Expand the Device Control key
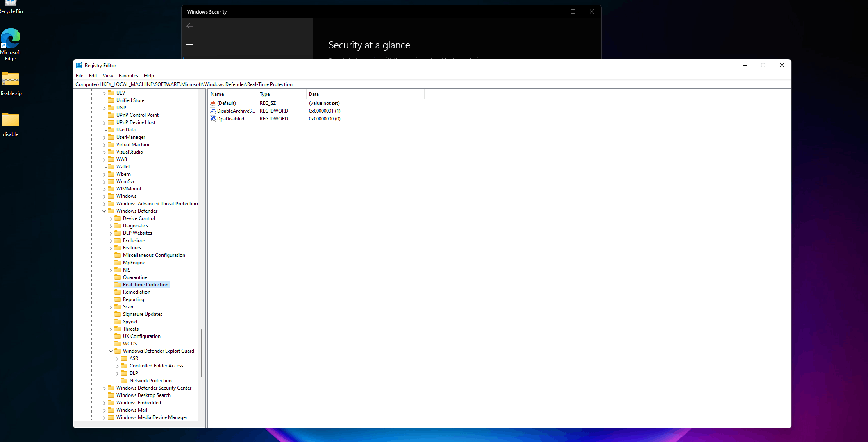The width and height of the screenshot is (868, 442). [111, 219]
